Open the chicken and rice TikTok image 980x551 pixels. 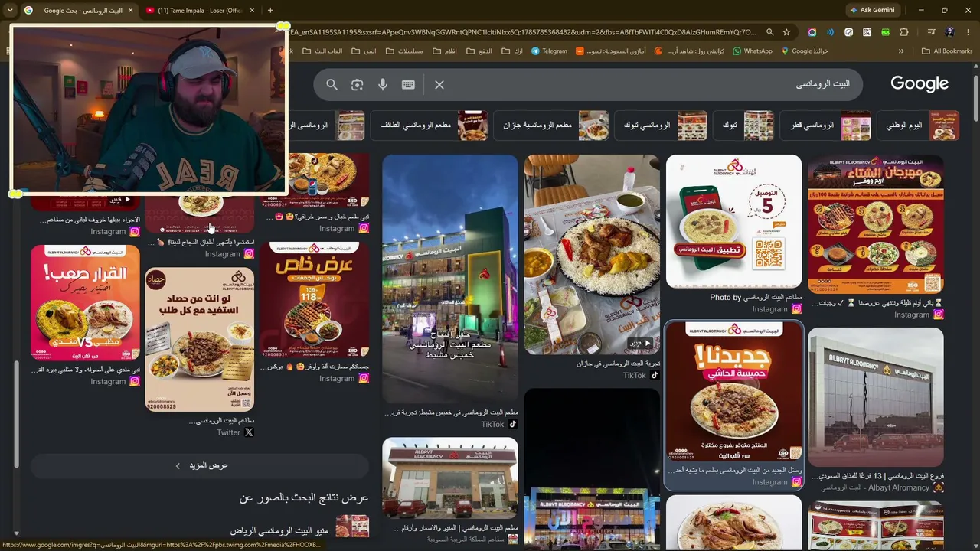pos(592,255)
